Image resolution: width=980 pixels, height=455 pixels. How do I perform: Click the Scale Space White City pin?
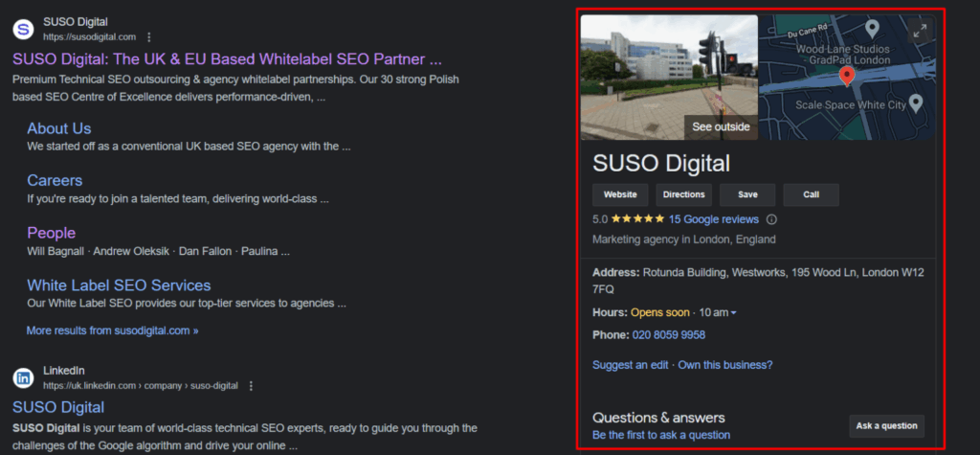[916, 103]
